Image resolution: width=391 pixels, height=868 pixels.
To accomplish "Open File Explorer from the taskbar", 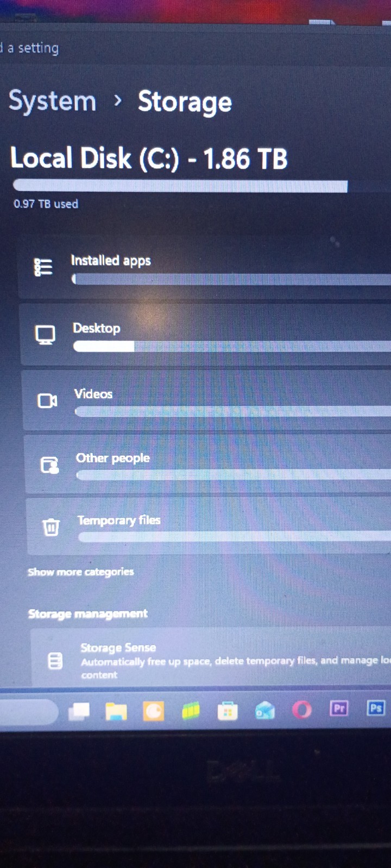I will pos(116,711).
